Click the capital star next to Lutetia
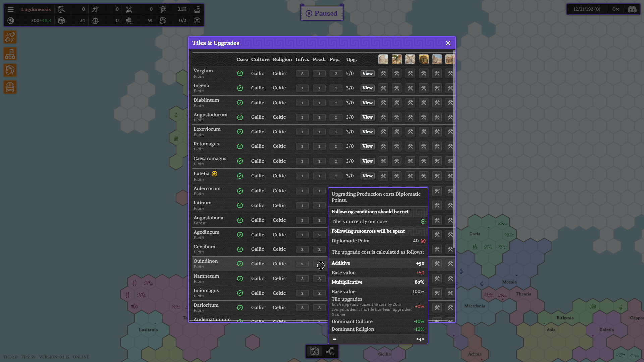 [215, 174]
